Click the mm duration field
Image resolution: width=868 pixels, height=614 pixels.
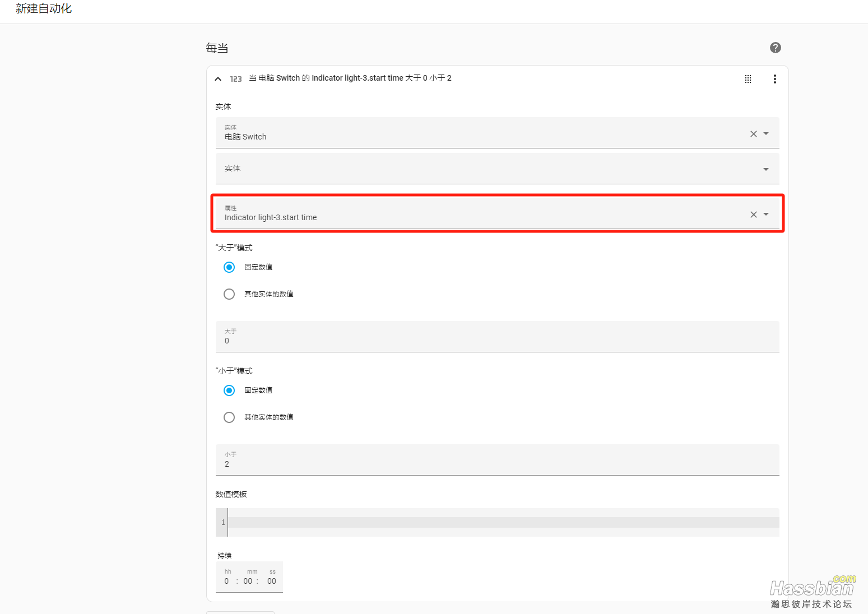(x=248, y=581)
